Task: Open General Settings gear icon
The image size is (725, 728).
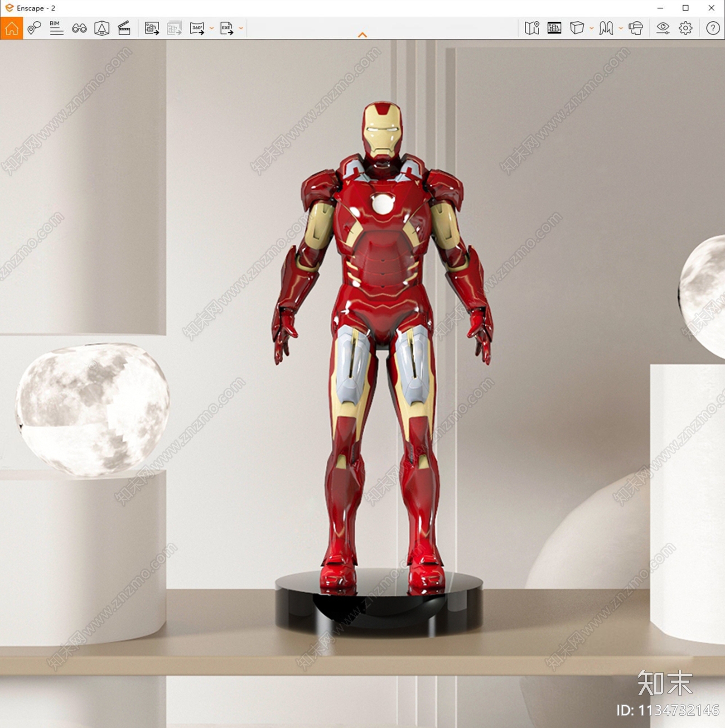Action: coord(686,28)
